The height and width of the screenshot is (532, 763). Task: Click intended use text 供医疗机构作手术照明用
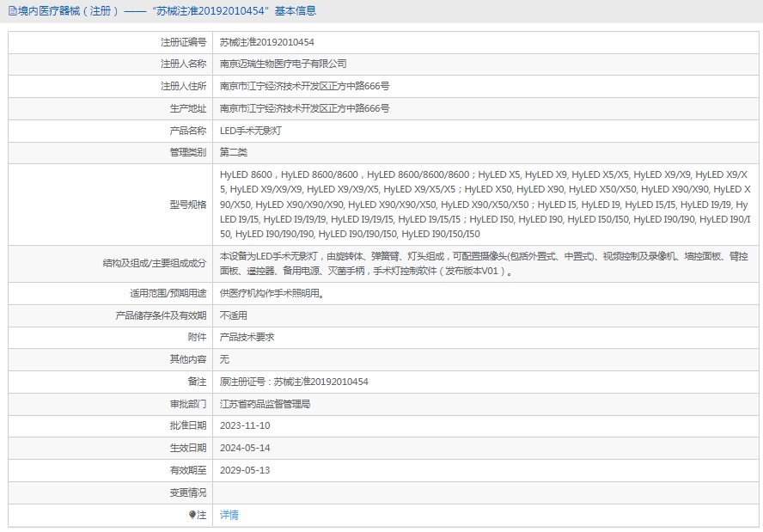272,293
